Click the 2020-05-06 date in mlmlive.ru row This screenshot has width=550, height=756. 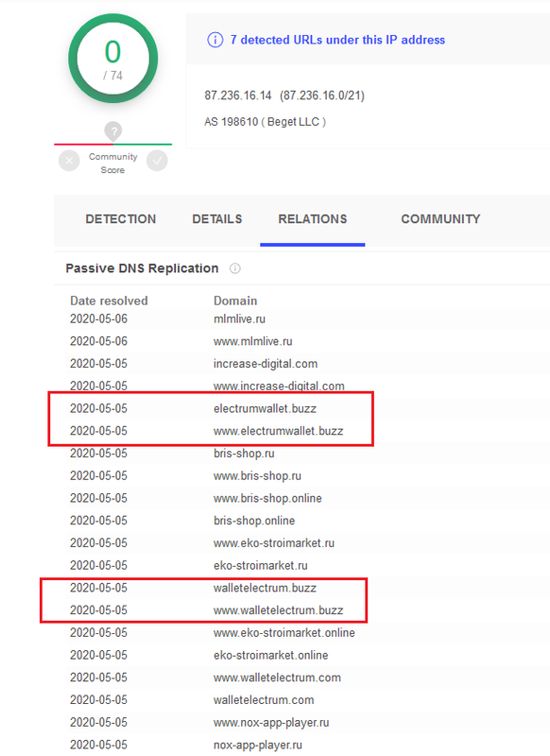tap(99, 319)
